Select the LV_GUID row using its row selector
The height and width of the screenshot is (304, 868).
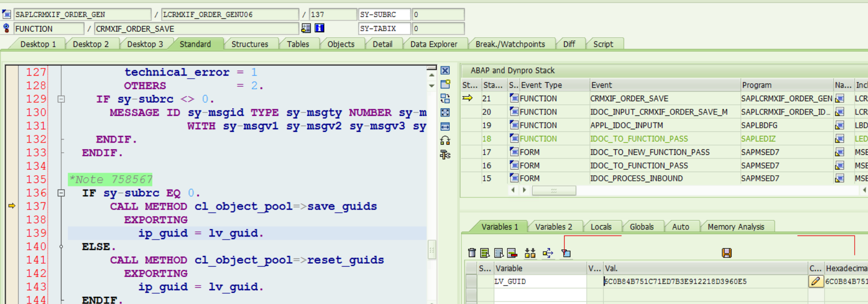point(471,282)
